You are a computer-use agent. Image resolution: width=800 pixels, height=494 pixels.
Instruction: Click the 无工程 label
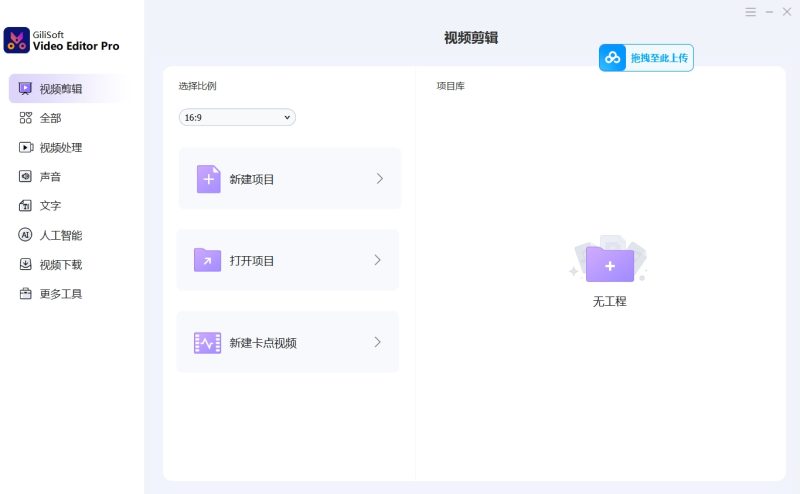tap(610, 301)
